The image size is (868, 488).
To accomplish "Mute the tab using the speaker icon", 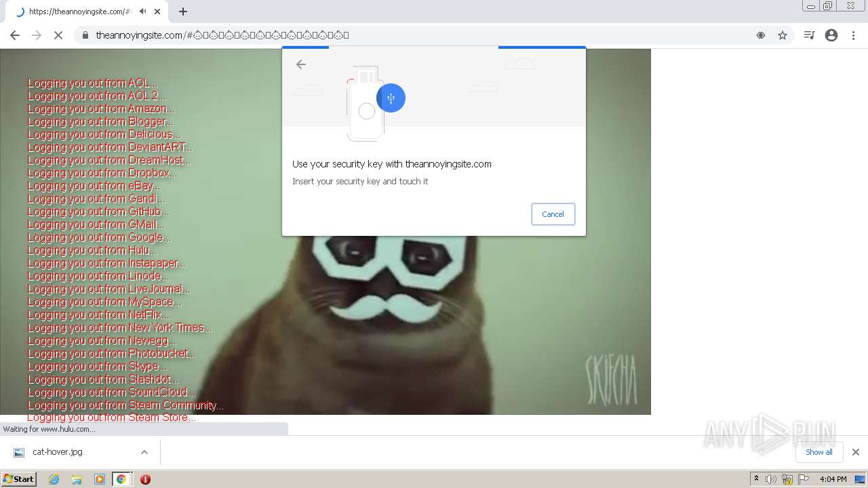I will click(x=142, y=12).
